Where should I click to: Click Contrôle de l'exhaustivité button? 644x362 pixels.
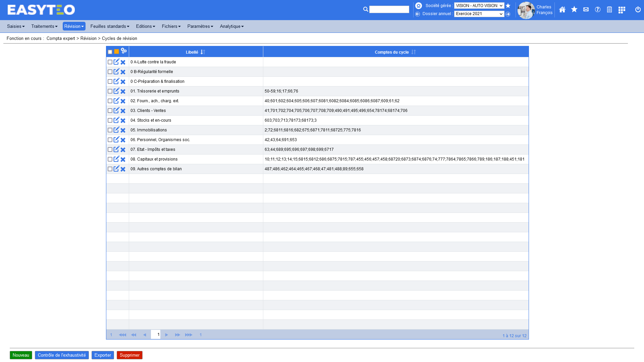pos(62,355)
